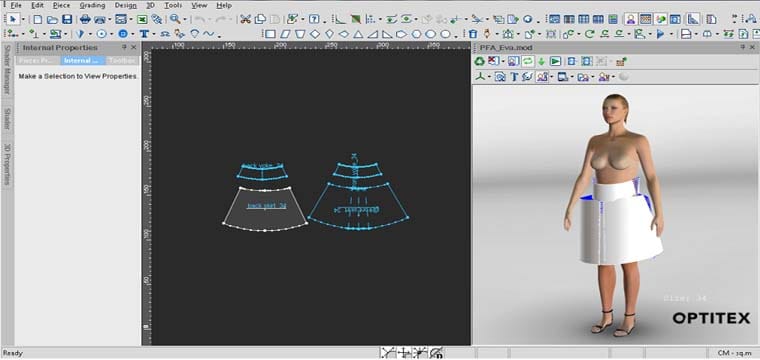This screenshot has height=360, width=760.
Task: Create a new file with the blank page icon
Action: pyautogui.click(x=37, y=19)
